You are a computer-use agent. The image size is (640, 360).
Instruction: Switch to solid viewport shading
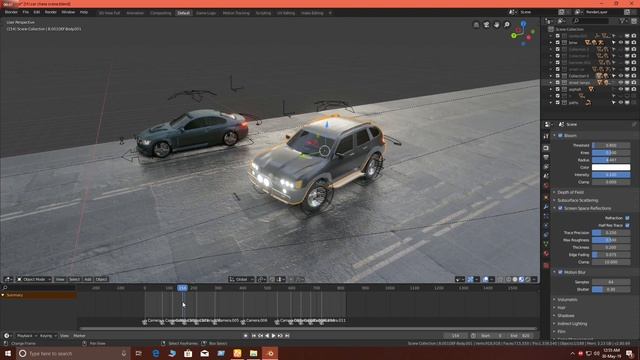coord(515,279)
